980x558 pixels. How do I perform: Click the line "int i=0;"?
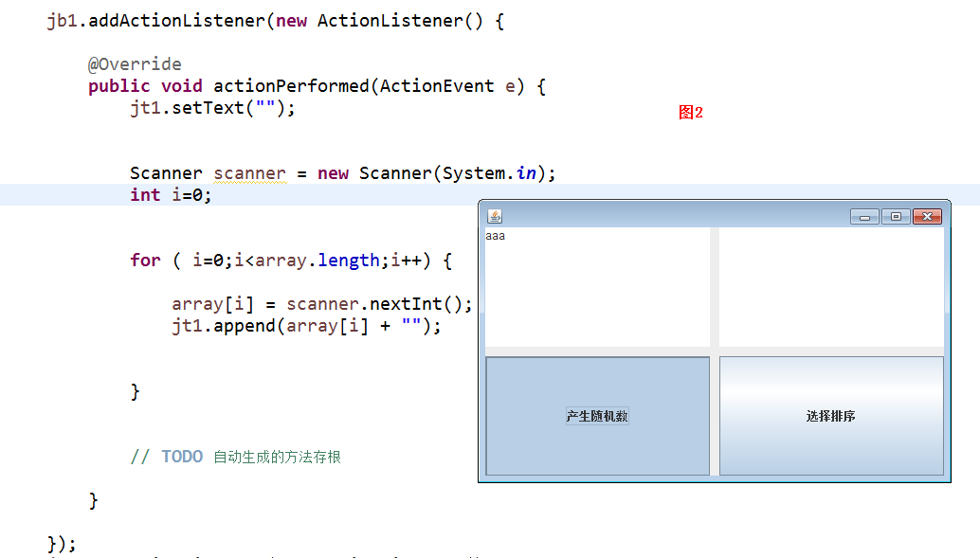point(171,195)
